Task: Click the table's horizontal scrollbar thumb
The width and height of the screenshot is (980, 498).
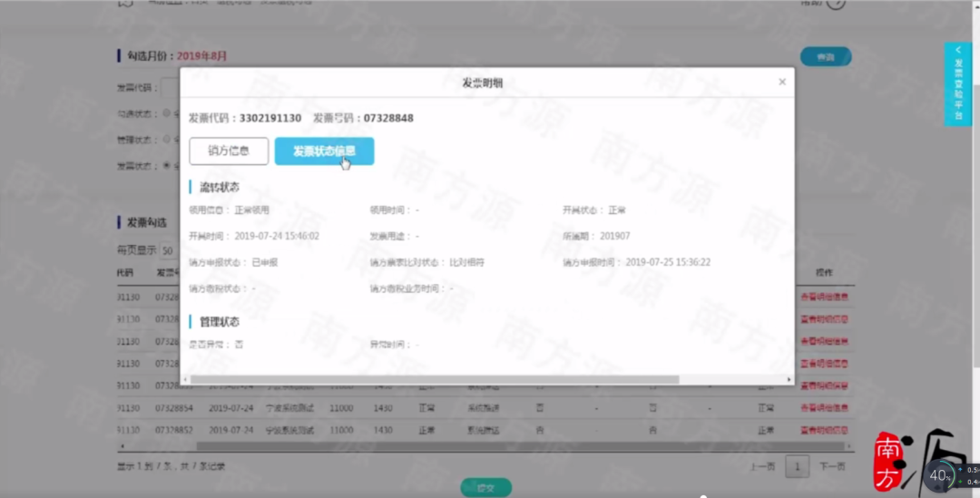Action: [x=520, y=446]
